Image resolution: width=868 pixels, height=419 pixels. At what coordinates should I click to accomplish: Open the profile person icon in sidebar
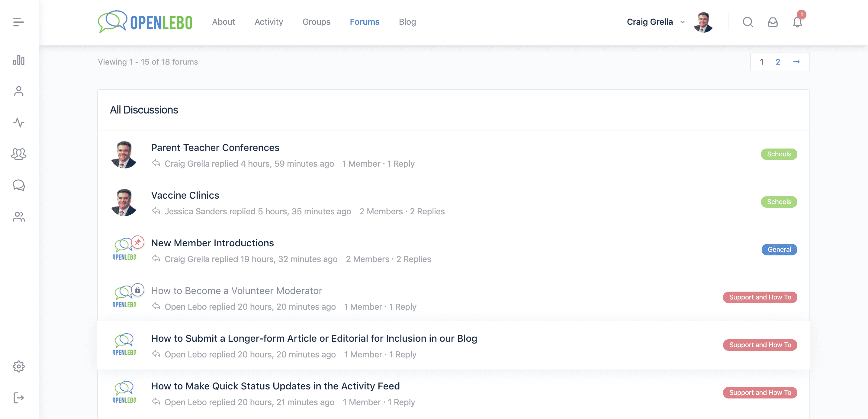coord(18,91)
